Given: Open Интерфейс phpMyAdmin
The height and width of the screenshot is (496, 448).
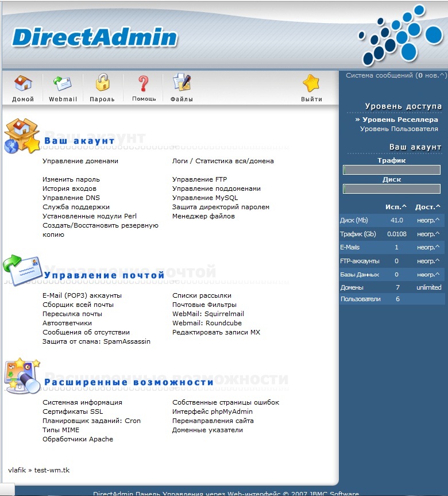Looking at the screenshot, I should [213, 412].
